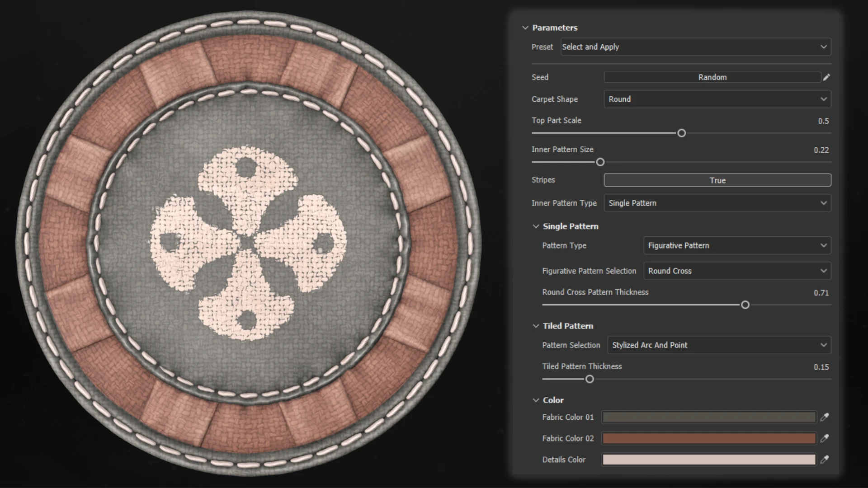The image size is (868, 488).
Task: Click the Top Part Scale label
Action: pos(557,121)
